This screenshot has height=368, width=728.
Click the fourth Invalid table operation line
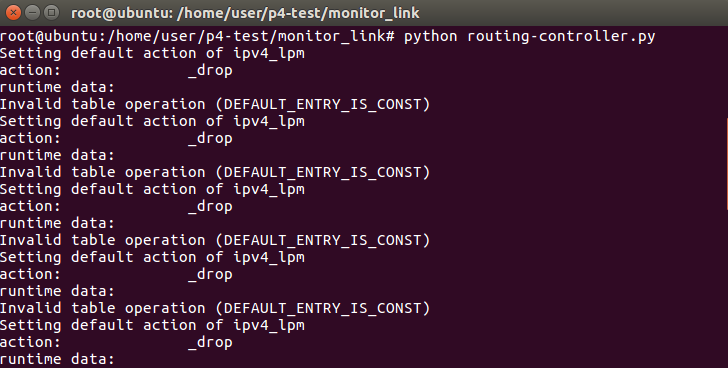click(x=215, y=308)
